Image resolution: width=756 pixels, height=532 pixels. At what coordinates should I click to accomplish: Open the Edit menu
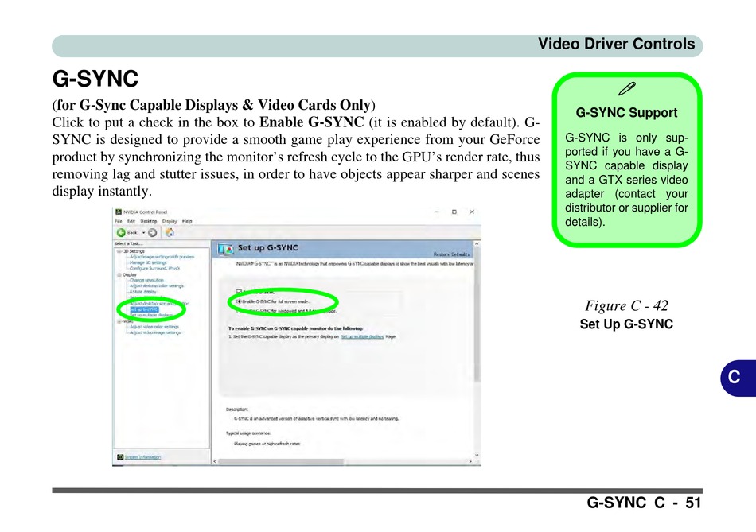coord(131,221)
